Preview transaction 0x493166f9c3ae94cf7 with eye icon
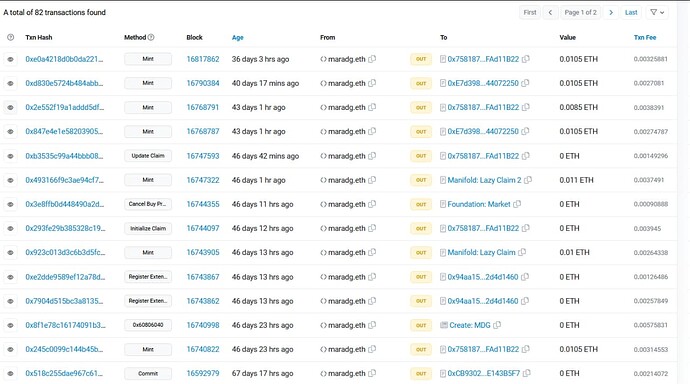 (x=11, y=180)
